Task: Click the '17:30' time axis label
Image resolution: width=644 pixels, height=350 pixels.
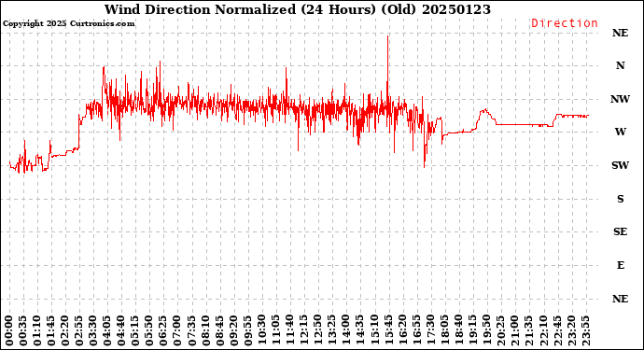Action: pos(430,330)
